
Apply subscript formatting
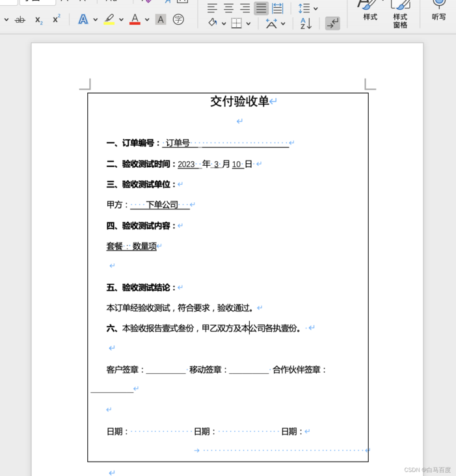(x=39, y=20)
